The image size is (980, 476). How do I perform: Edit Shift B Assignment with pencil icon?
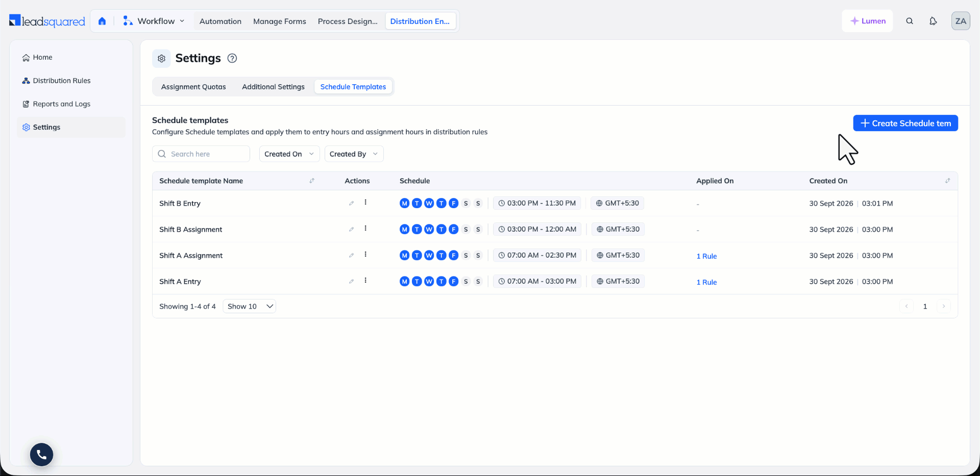(351, 229)
